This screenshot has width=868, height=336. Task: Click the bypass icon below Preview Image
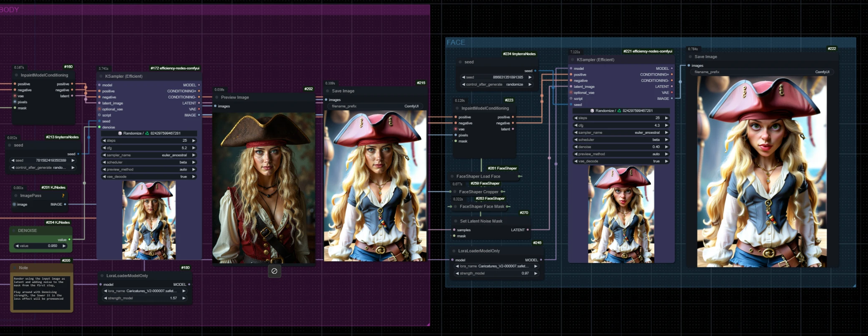[x=274, y=271]
